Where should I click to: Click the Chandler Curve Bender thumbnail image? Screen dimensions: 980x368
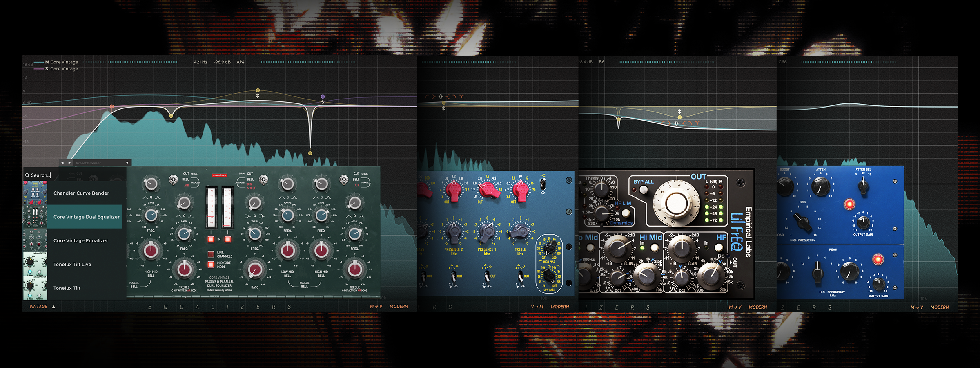[x=35, y=193]
